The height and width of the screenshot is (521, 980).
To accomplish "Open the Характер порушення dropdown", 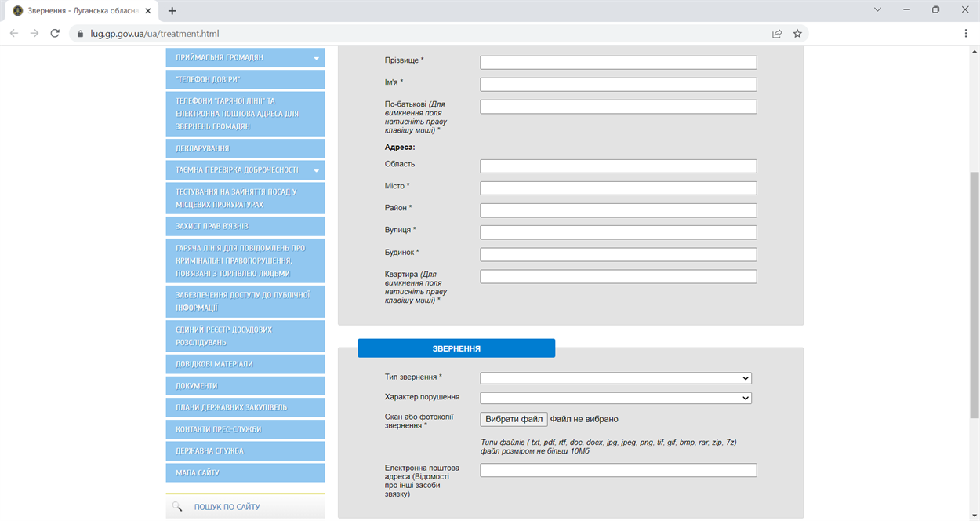I will click(616, 398).
